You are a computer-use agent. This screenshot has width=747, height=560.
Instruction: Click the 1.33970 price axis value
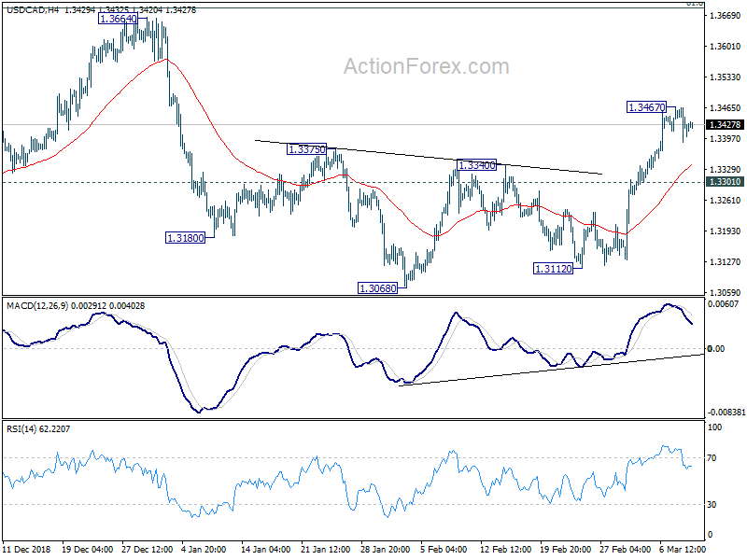pyautogui.click(x=726, y=138)
